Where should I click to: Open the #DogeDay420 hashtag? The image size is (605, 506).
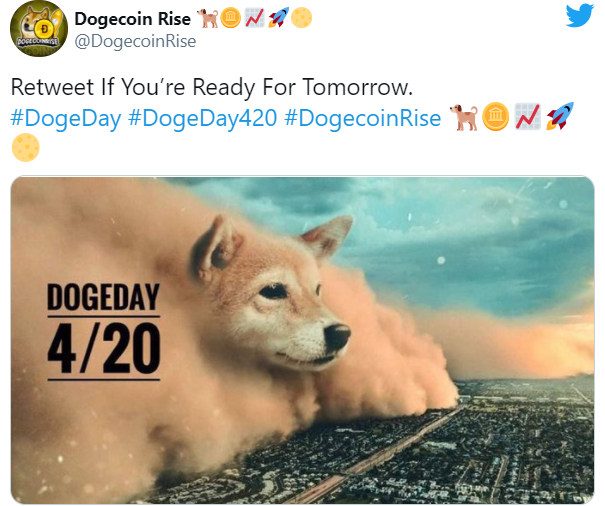coord(202,118)
